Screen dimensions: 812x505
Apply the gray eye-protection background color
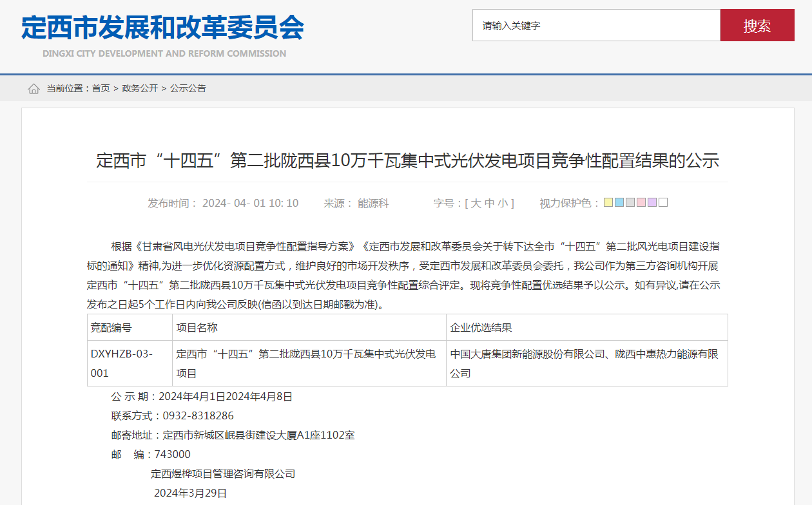click(630, 202)
